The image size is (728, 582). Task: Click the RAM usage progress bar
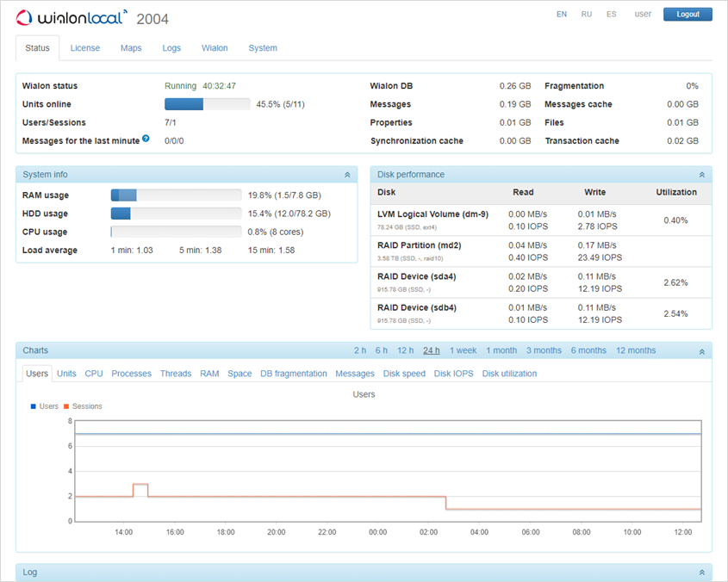coord(176,195)
